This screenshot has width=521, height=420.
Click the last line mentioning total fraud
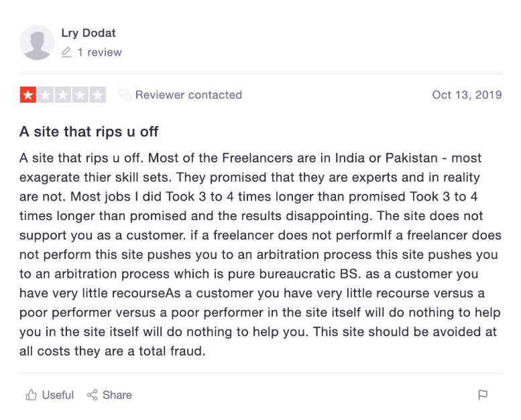[112, 351]
